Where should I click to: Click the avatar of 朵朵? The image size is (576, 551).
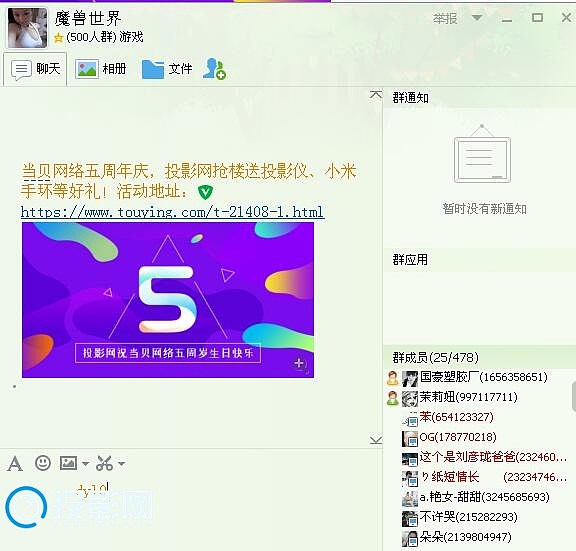410,539
